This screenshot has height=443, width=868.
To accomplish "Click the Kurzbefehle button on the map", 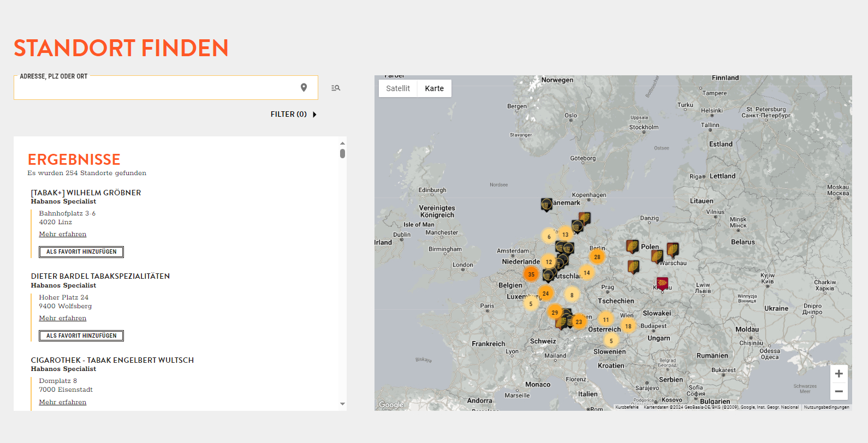I will coord(627,407).
